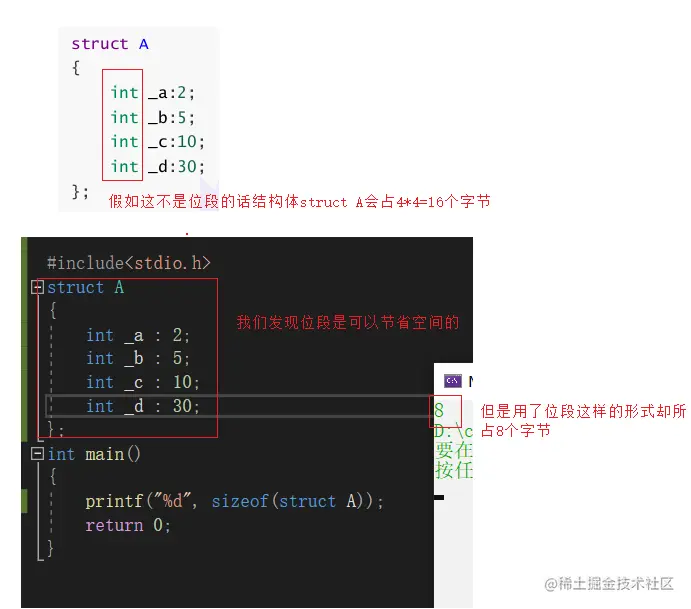This screenshot has width=691, height=609.
Task: Click the printf statement in main
Action: (234, 501)
